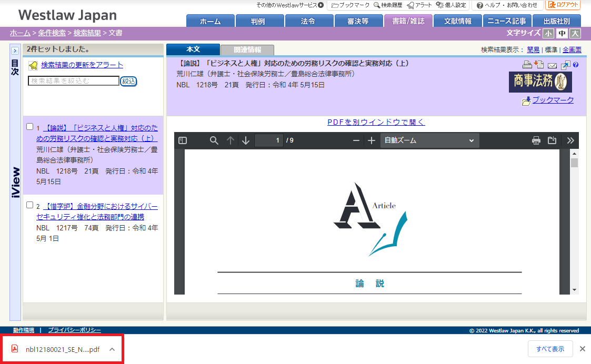Viewport: 591px width, 364px height.
Task: Click the PDF page number field
Action: point(269,140)
